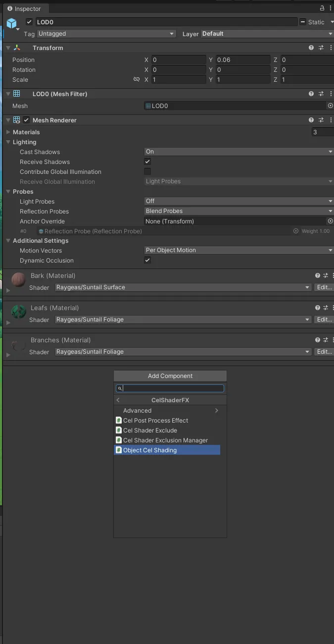Open Leafs material help icon

click(318, 308)
